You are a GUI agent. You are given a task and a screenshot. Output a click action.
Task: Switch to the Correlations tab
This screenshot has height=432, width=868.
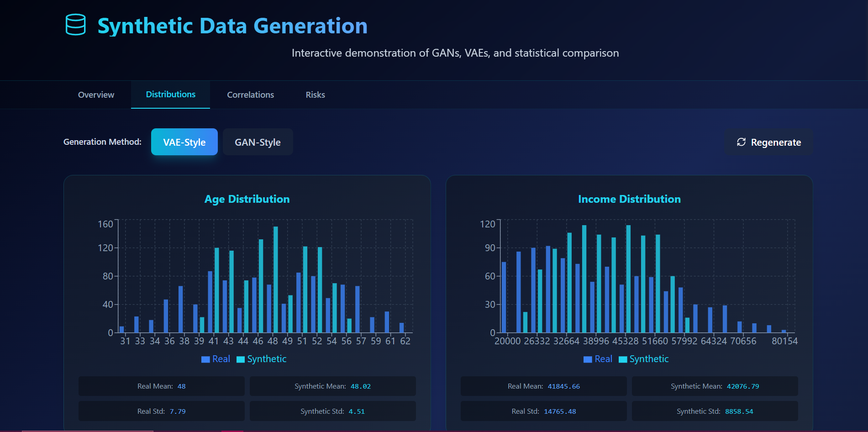250,95
